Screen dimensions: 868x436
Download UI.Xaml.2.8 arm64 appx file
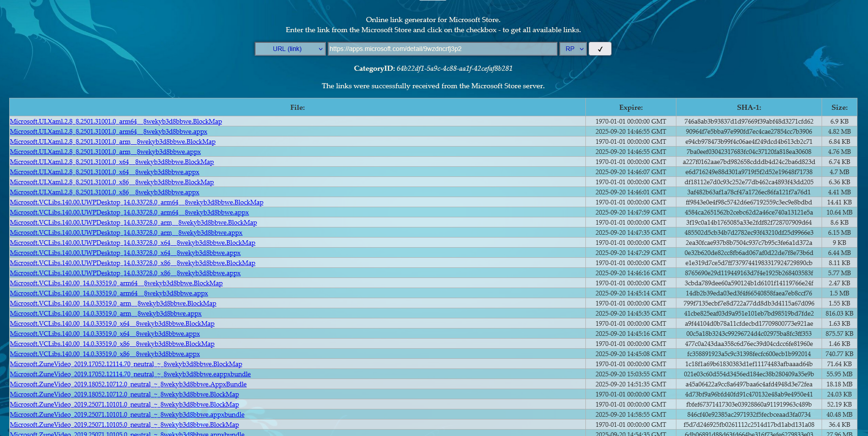(x=108, y=131)
